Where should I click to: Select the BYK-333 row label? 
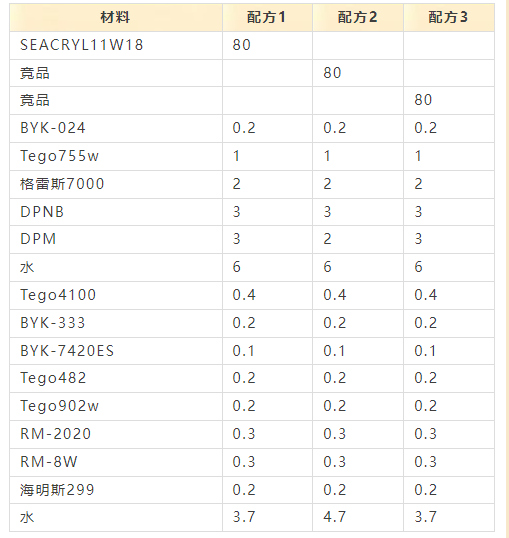coord(116,323)
